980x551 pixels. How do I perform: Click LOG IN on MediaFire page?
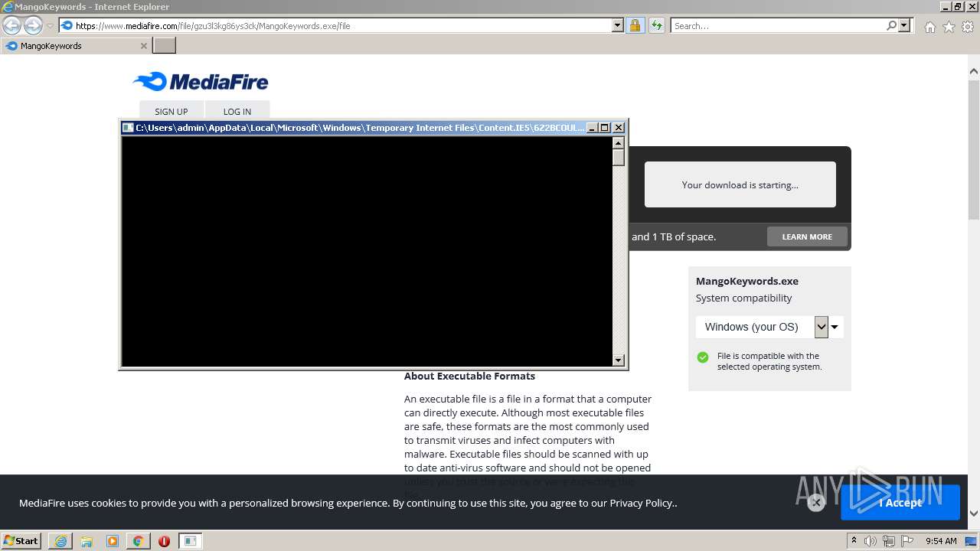tap(237, 111)
